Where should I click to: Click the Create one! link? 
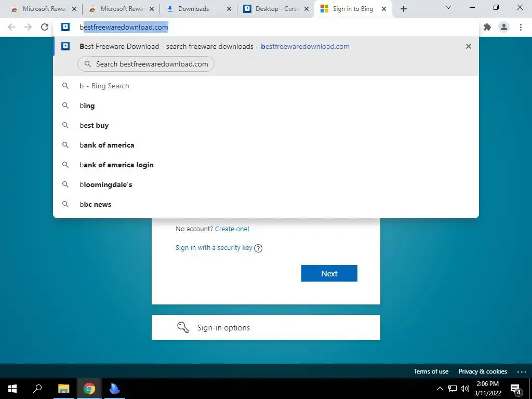pos(232,229)
